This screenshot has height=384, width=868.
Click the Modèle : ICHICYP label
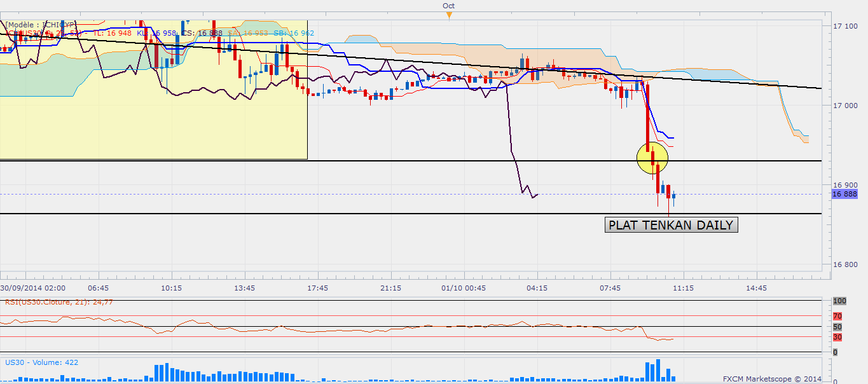click(41, 25)
